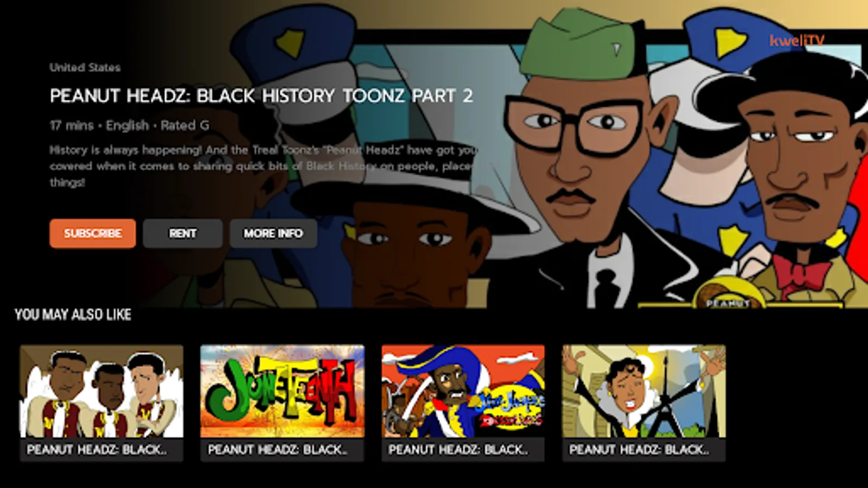The height and width of the screenshot is (488, 868).
Task: Click the United States country label
Action: (x=85, y=68)
